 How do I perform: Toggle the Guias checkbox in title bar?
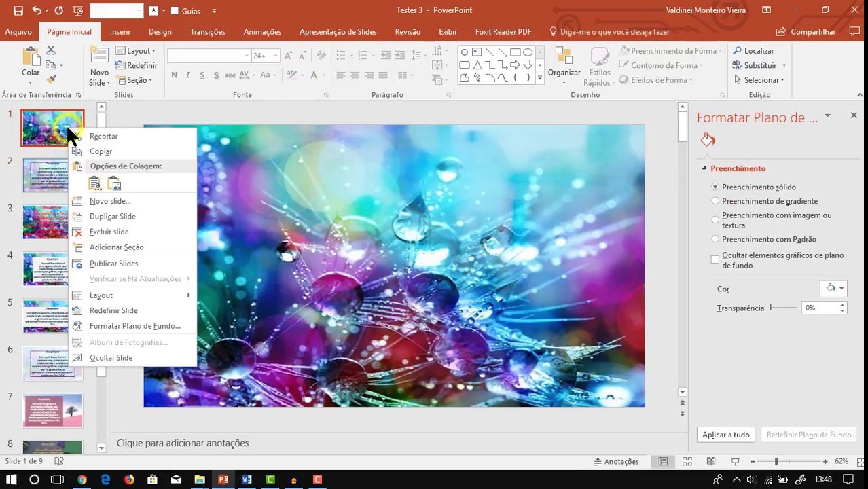pos(175,11)
